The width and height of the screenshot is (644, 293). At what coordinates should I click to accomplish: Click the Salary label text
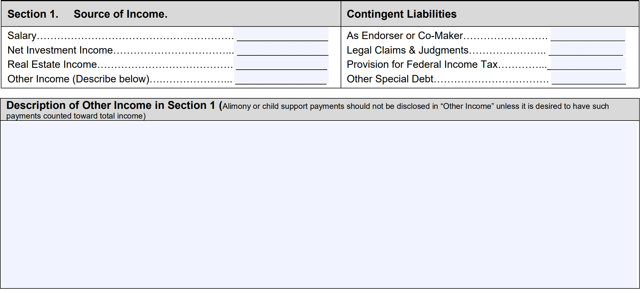tap(22, 36)
